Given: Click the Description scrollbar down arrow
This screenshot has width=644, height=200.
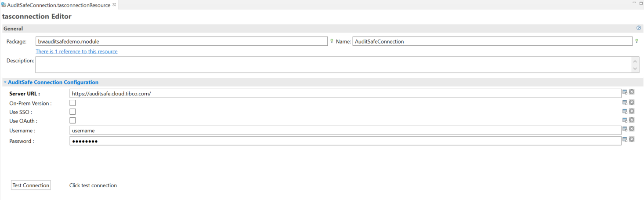Looking at the screenshot, I should [635, 69].
